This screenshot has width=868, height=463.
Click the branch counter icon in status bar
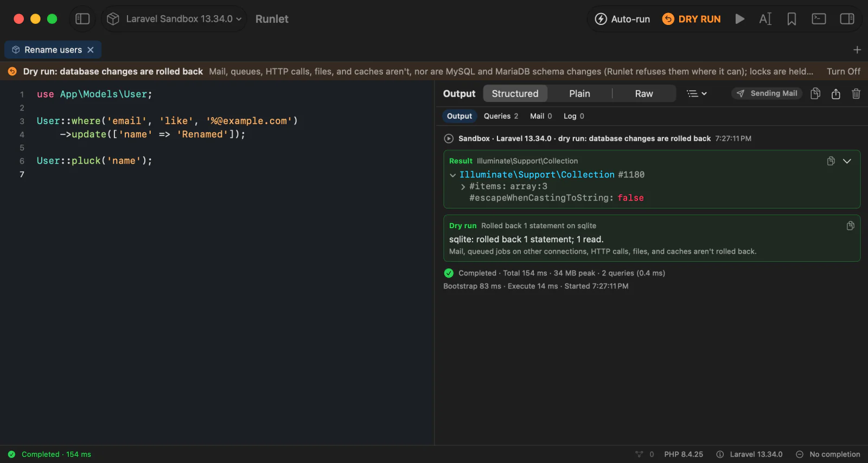[x=640, y=454]
